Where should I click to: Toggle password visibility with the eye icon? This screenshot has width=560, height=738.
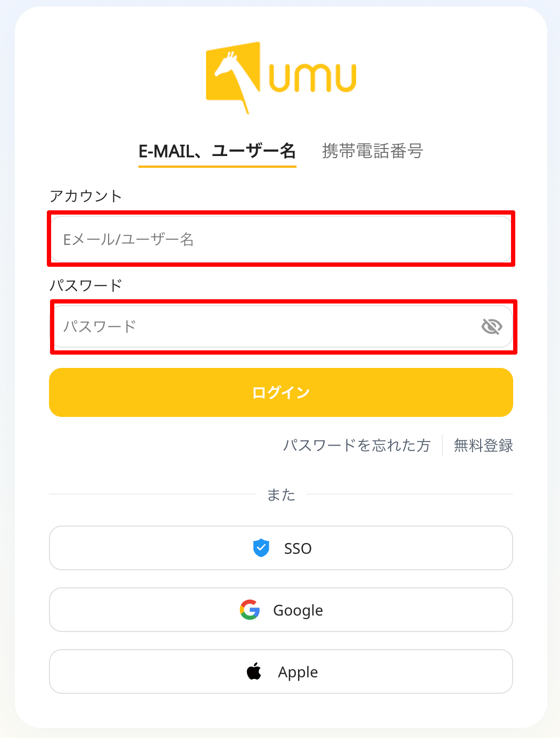(492, 326)
